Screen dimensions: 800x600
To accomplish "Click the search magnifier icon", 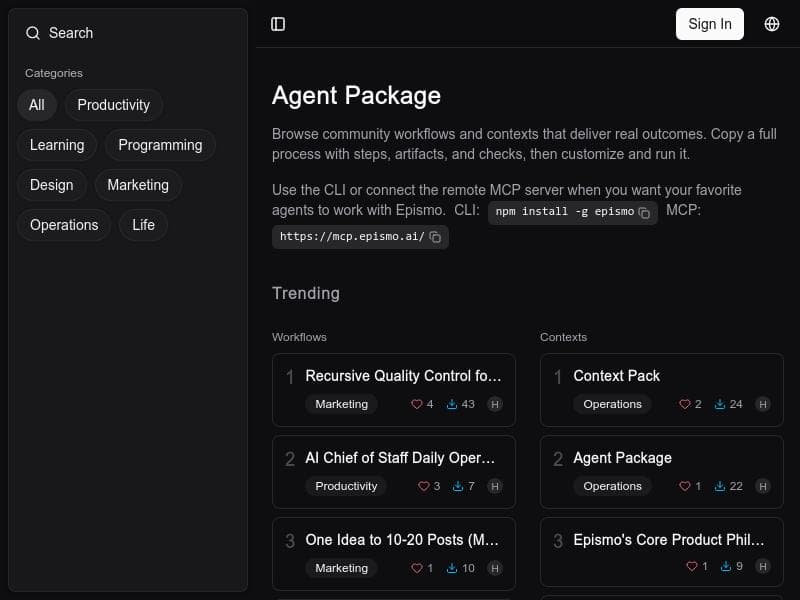I will tap(34, 33).
